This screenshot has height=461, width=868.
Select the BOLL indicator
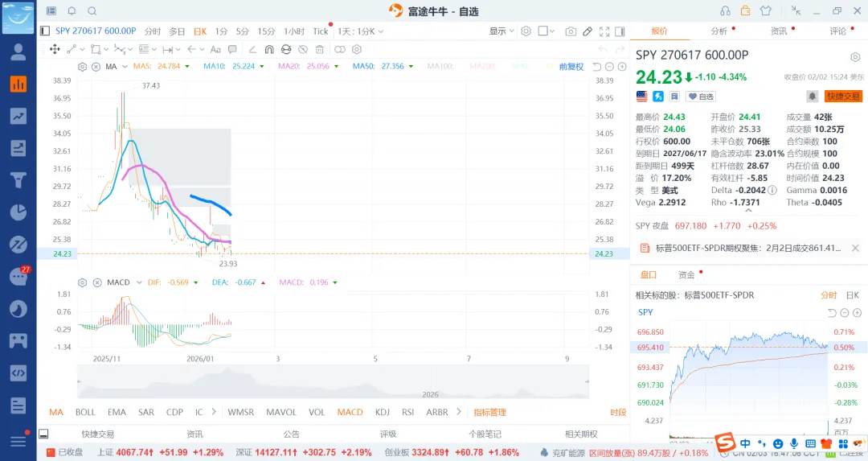85,412
